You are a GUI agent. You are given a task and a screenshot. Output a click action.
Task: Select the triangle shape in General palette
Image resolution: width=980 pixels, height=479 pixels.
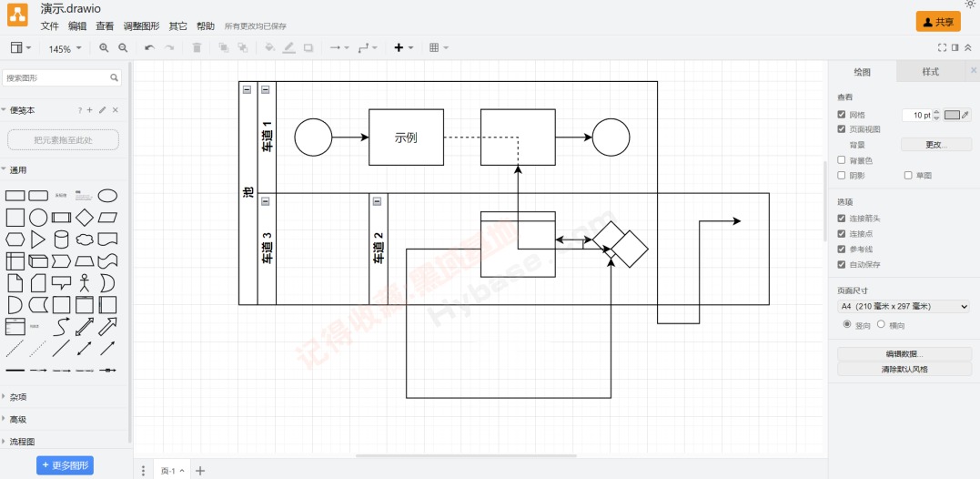click(x=38, y=239)
